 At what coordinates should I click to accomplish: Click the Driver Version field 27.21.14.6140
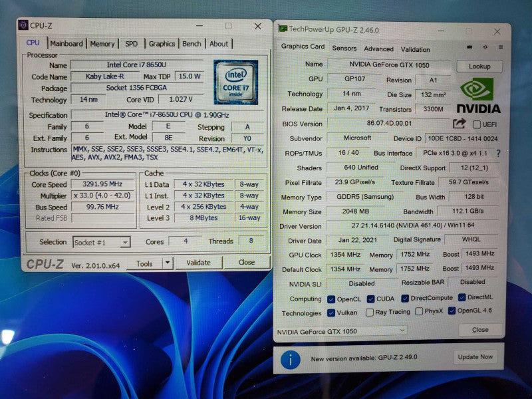[412, 225]
